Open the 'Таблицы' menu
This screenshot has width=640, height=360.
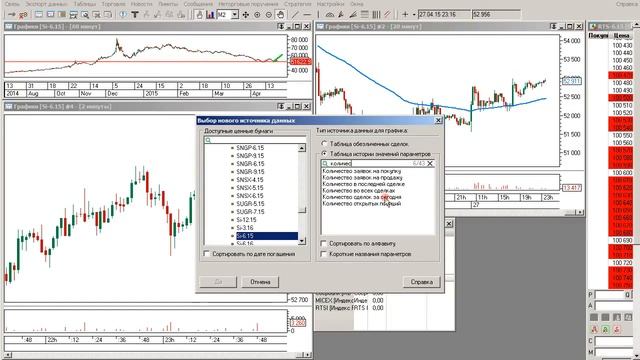pos(84,4)
